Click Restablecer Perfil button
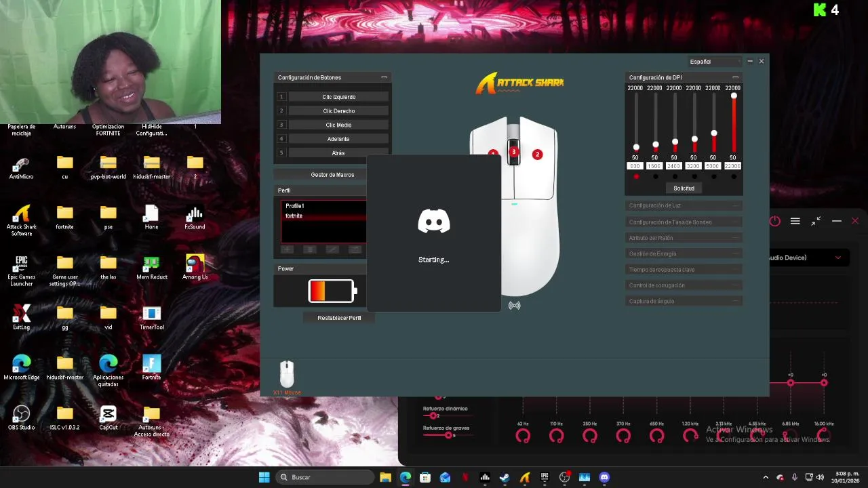The image size is (868, 488). tap(339, 318)
